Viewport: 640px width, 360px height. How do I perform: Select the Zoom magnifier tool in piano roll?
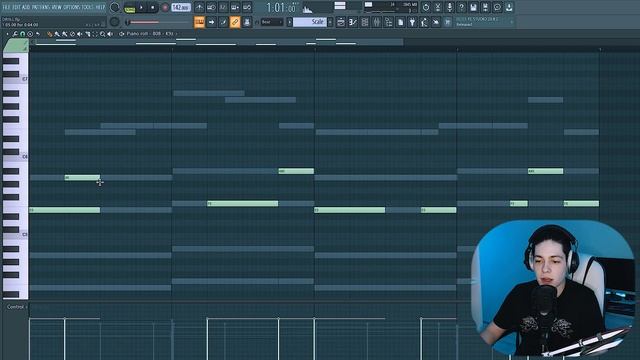(x=102, y=34)
